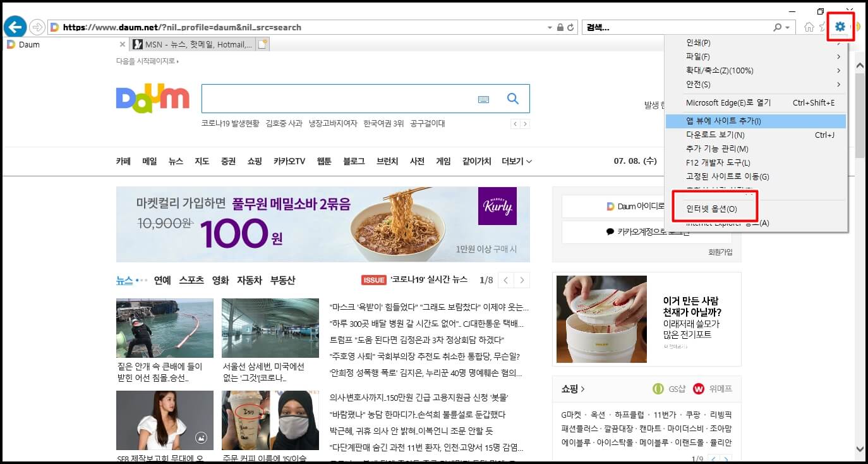Click the browser 검색 input box
Viewport: 868px width, 464px height.
tap(676, 28)
